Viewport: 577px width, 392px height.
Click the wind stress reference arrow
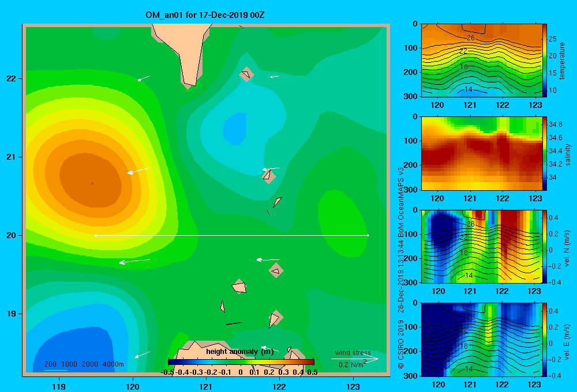[x=355, y=359]
